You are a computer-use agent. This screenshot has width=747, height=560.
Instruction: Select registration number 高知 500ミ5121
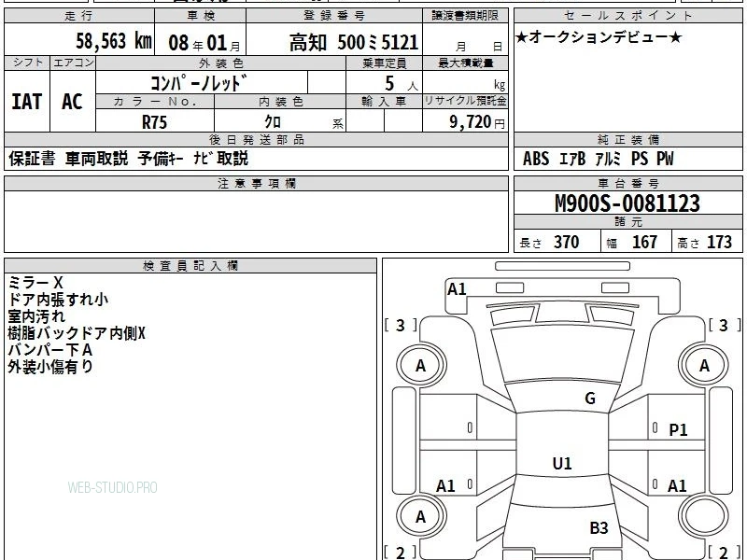[x=354, y=42]
